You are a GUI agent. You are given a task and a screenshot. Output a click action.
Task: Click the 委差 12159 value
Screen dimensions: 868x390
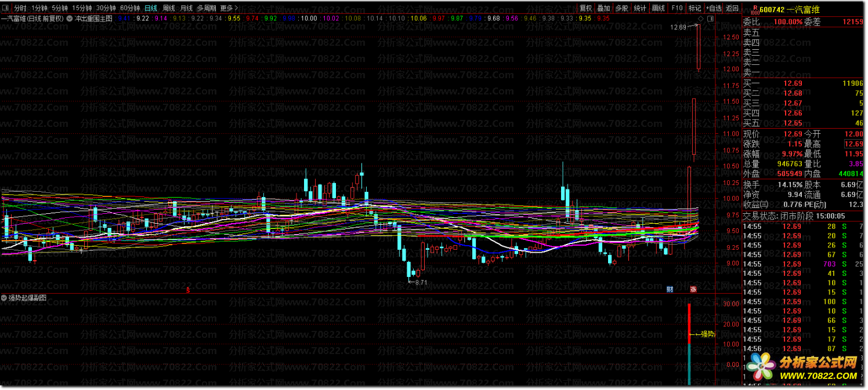coord(852,21)
